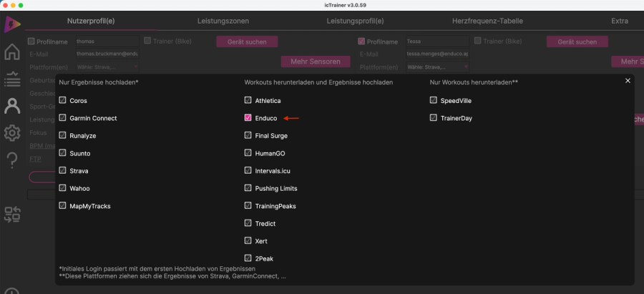644x294 pixels.
Task: Click the device transfer sidebar icon
Action: pos(12,215)
